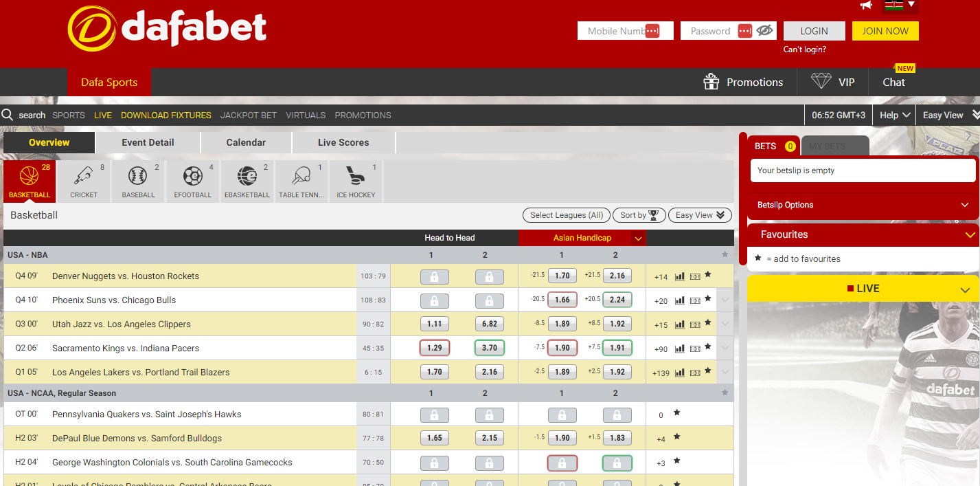
Task: Select odds 6.82 for Los Angeles Clippers
Action: point(490,324)
